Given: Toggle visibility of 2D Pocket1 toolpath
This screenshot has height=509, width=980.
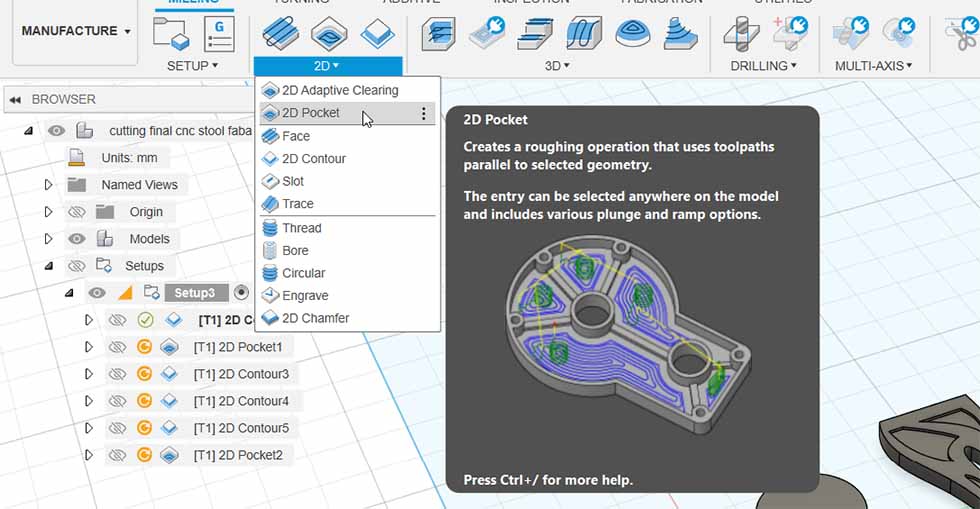Looking at the screenshot, I should [x=117, y=347].
